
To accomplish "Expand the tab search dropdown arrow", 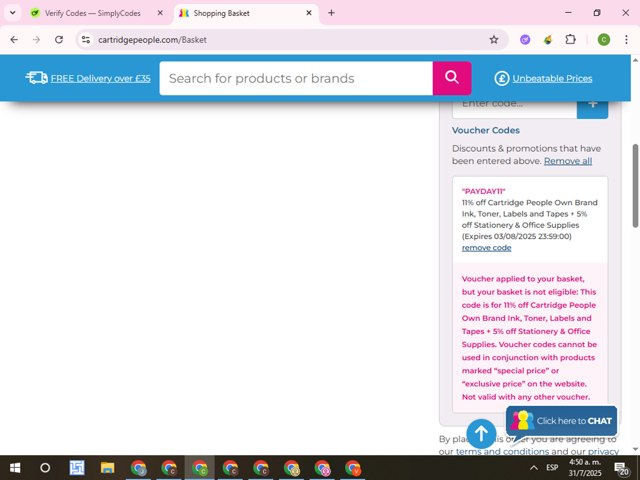I will (x=13, y=13).
